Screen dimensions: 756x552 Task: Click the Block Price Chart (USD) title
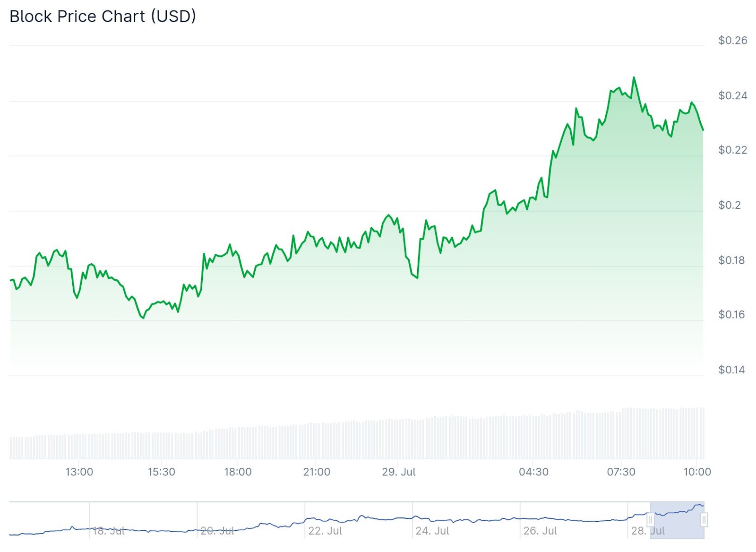103,17
